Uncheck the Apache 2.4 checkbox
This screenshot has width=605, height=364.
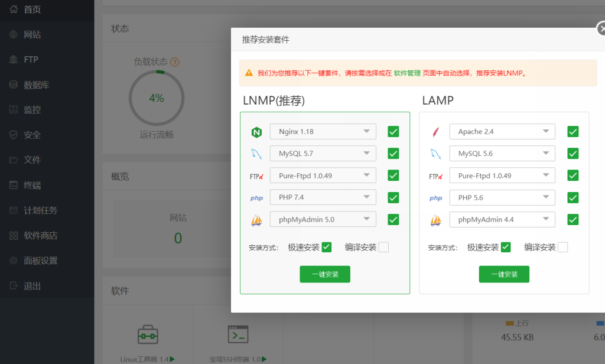[573, 132]
